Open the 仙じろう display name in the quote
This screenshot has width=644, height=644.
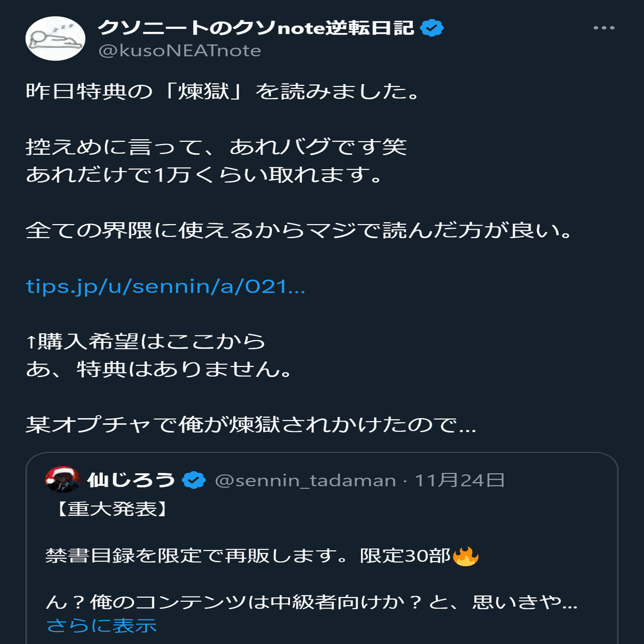131,480
